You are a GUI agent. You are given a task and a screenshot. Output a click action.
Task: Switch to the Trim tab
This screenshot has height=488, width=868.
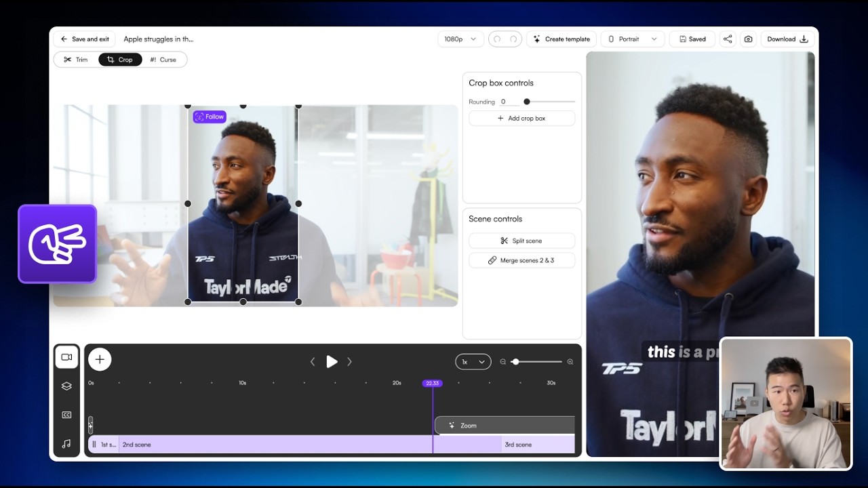point(76,60)
